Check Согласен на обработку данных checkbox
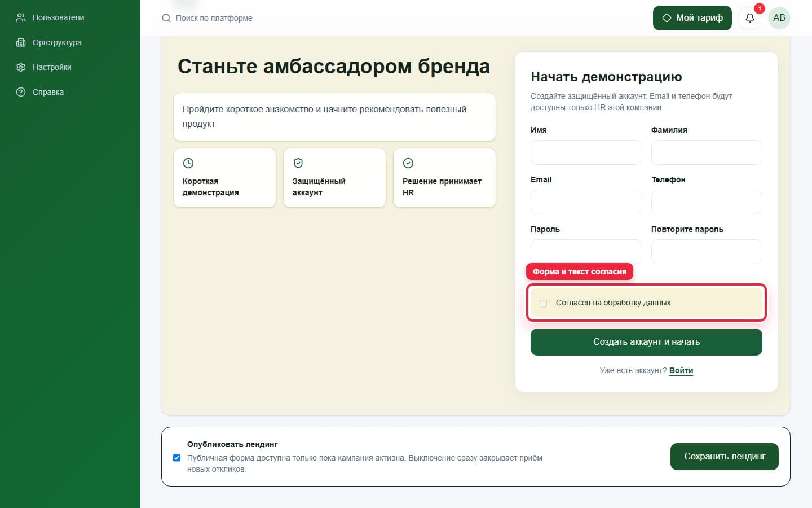The image size is (812, 508). tap(544, 303)
